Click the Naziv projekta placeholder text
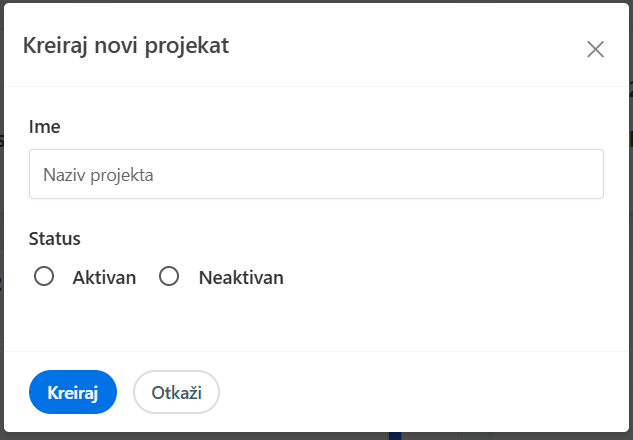The width and height of the screenshot is (633, 440). (x=98, y=175)
